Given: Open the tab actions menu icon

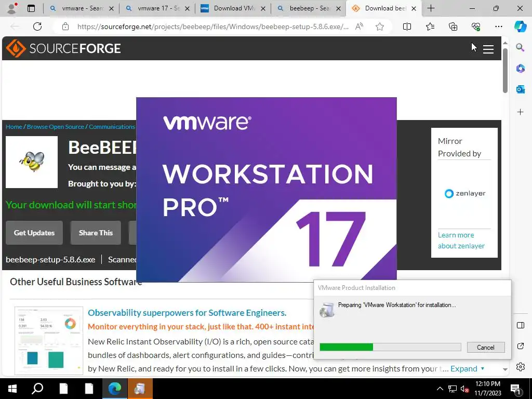Looking at the screenshot, I should 31,8.
